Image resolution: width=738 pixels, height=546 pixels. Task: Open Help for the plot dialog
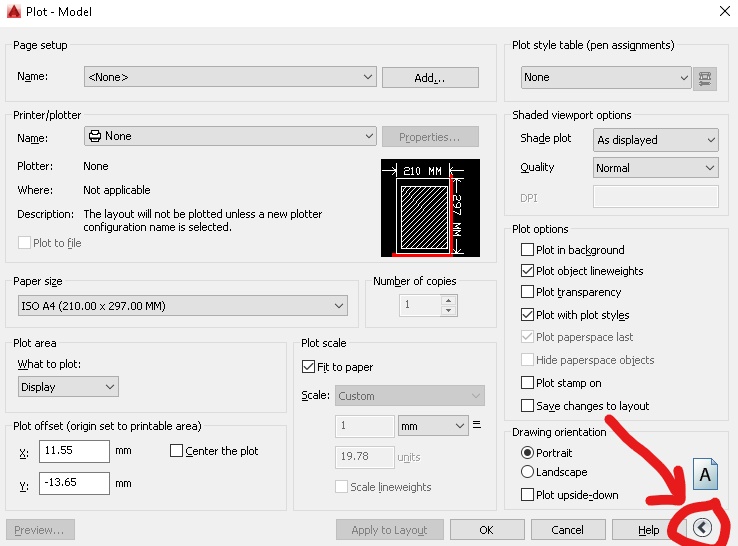click(648, 529)
